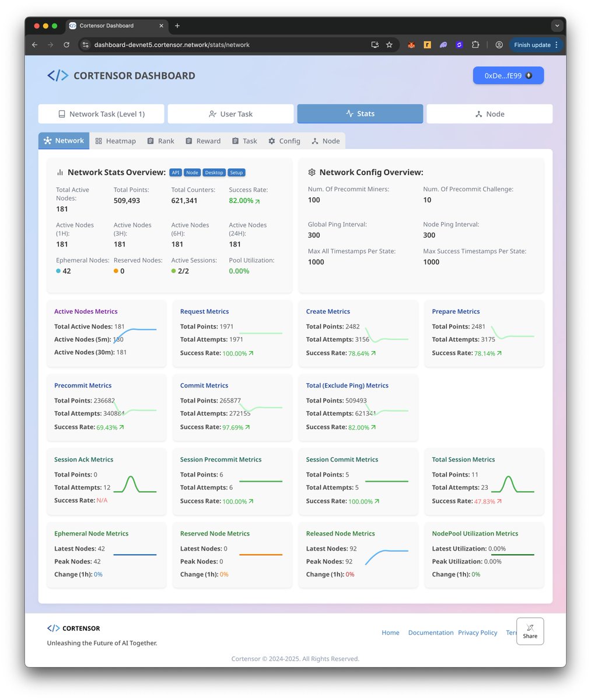Reload the page with refresh icon
The width and height of the screenshot is (591, 700).
coord(67,45)
